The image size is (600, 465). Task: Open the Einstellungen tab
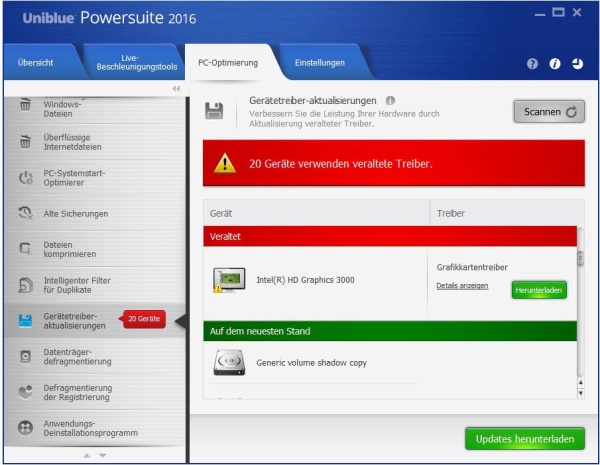coord(320,63)
